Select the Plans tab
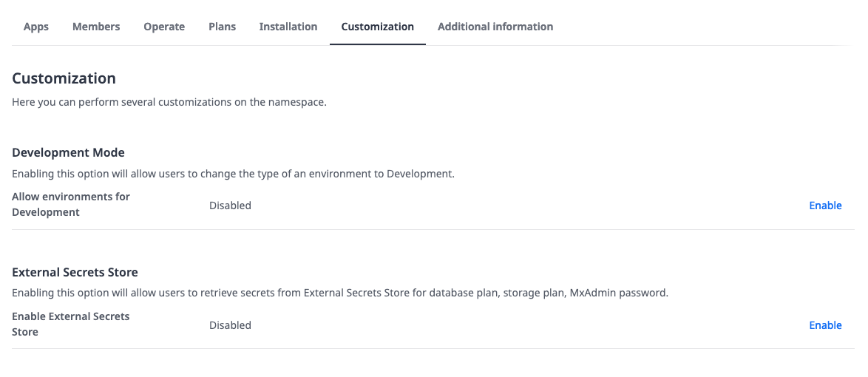 click(222, 27)
